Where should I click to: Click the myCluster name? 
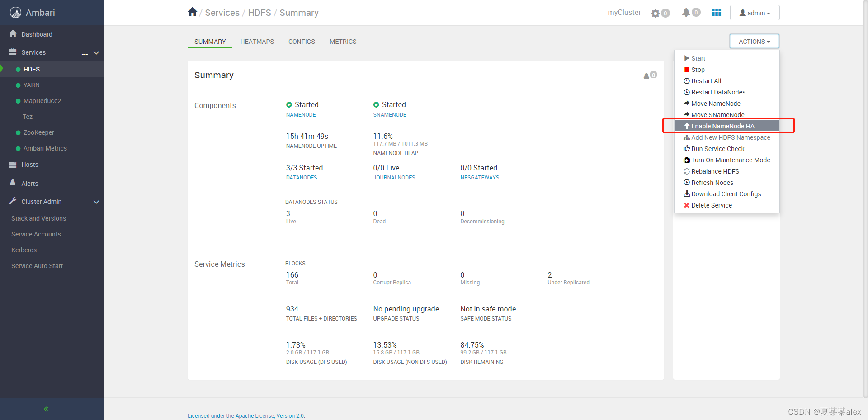click(624, 13)
